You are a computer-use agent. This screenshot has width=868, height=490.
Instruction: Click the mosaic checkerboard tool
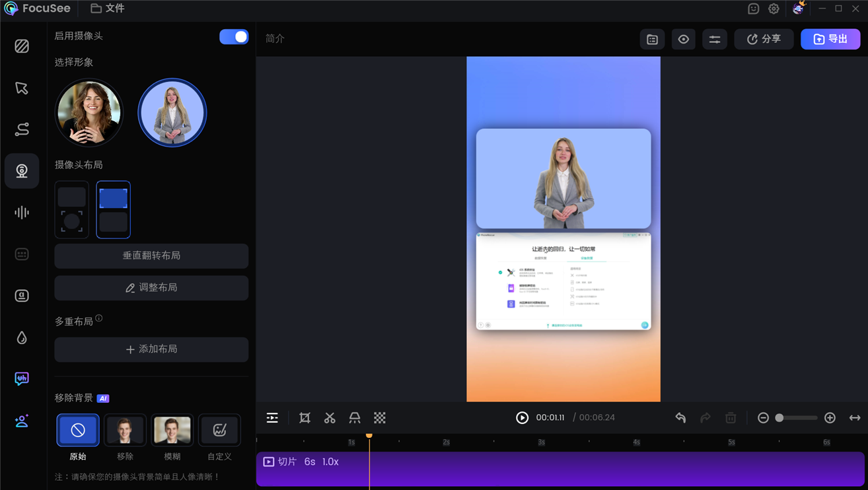[x=380, y=418]
